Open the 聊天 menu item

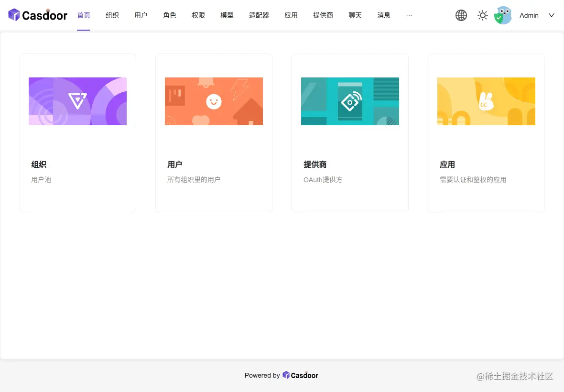pos(355,15)
